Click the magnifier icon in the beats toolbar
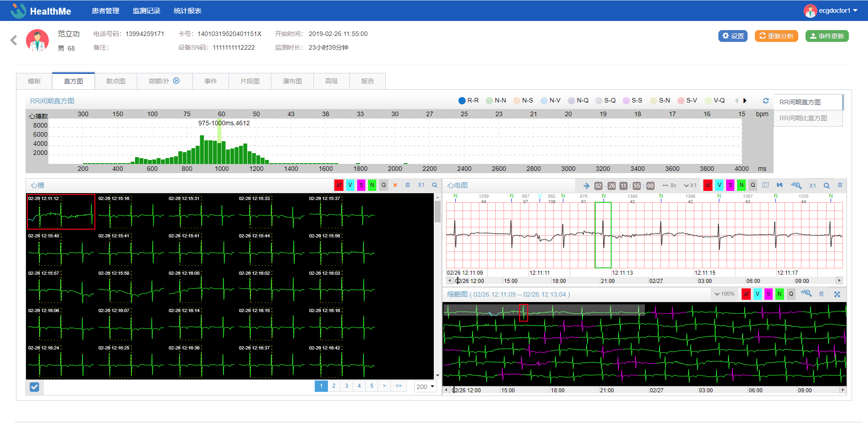Image resolution: width=868 pixels, height=426 pixels. point(435,185)
